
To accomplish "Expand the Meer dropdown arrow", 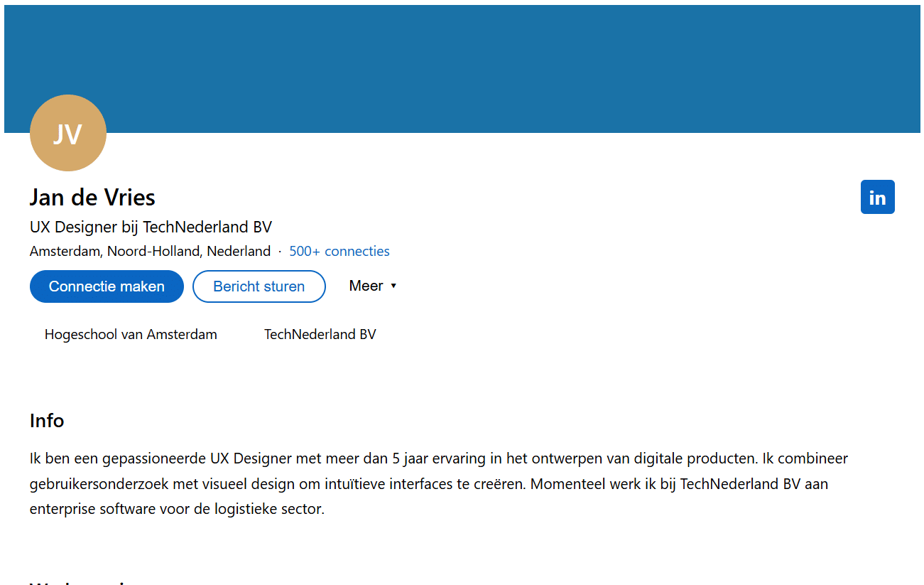I will point(393,286).
